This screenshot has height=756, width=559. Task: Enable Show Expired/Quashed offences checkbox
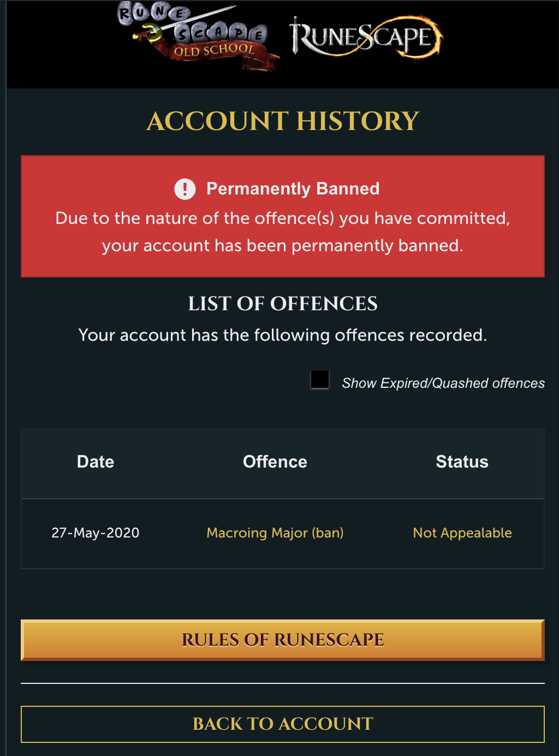pyautogui.click(x=320, y=380)
